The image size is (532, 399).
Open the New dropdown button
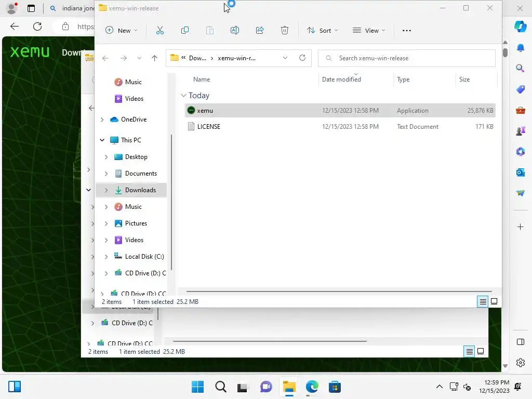tap(122, 31)
